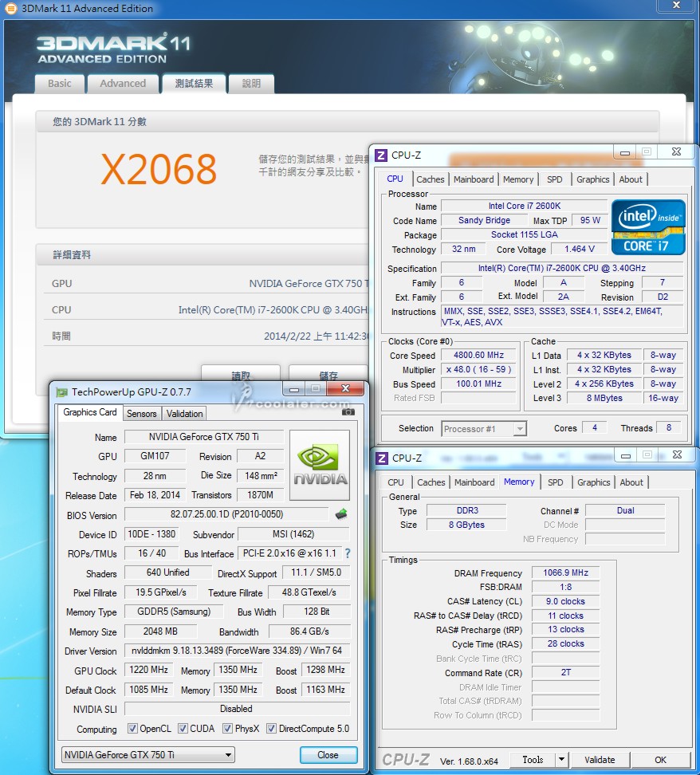Screen dimensions: 700x775
Task: Click the BIOS save chip icon in GPU-Z
Action: tap(341, 514)
